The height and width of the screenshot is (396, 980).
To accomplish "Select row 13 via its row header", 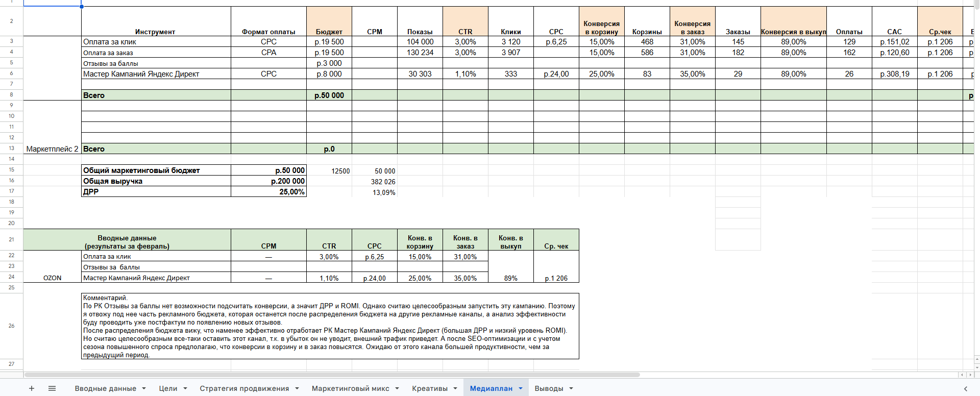I will tap(11, 148).
